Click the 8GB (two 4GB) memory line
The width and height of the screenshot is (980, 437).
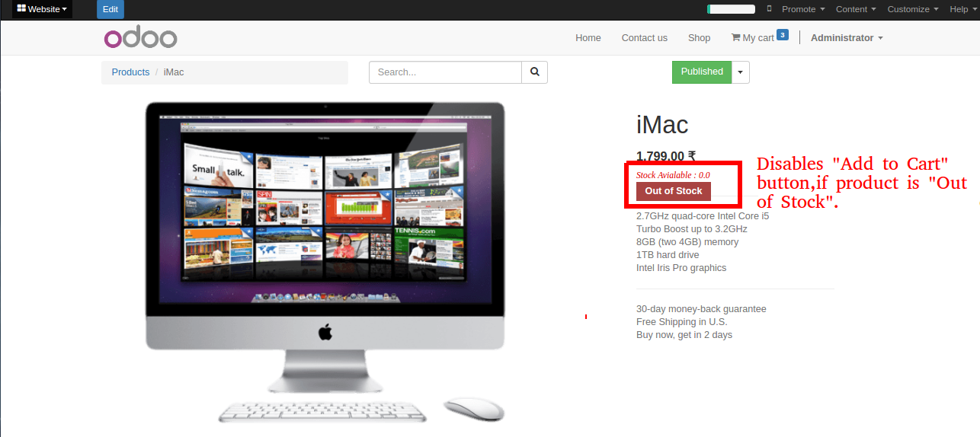(687, 242)
